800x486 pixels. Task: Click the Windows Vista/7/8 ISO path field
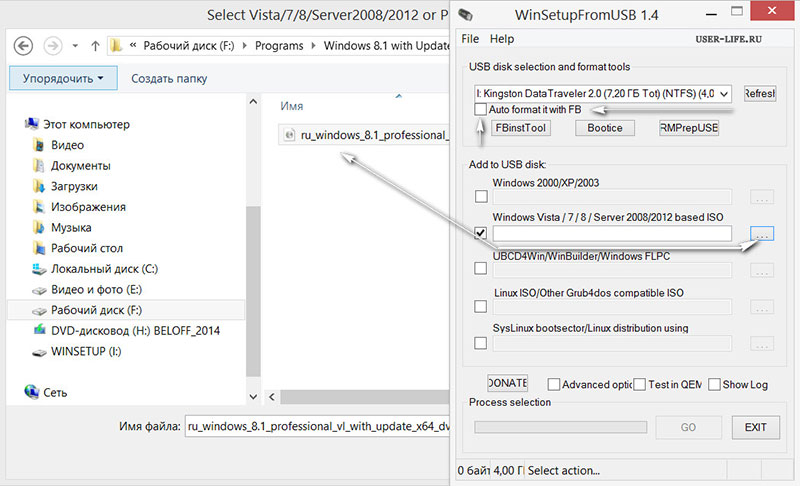point(612,233)
